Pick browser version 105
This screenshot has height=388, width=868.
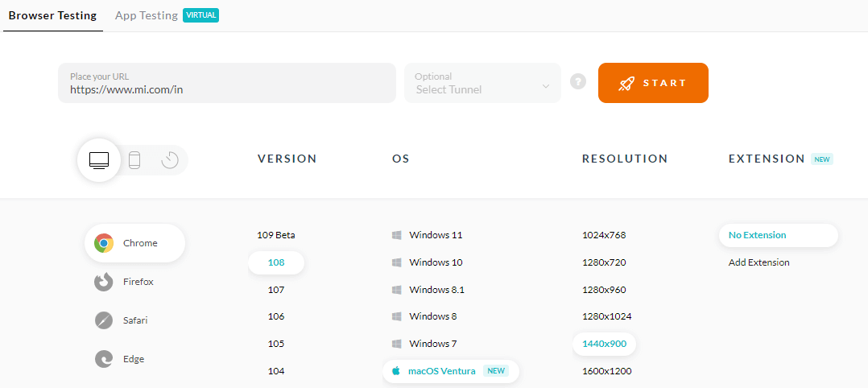pyautogui.click(x=276, y=344)
